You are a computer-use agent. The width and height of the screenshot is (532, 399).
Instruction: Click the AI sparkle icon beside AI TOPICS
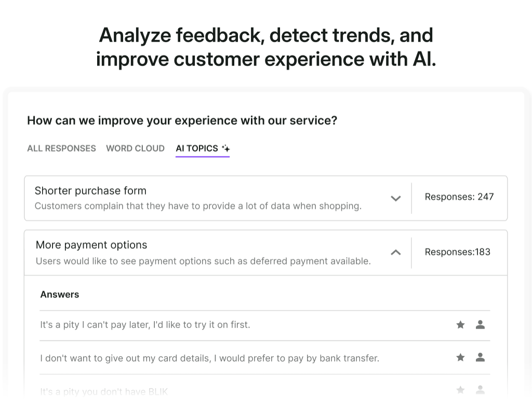pyautogui.click(x=226, y=149)
